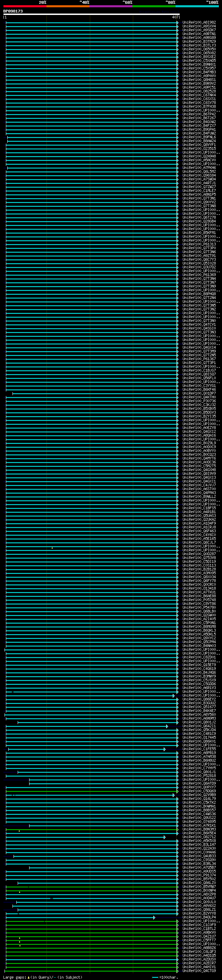Click the green ~80% identity legend segment

pos(154,6)
